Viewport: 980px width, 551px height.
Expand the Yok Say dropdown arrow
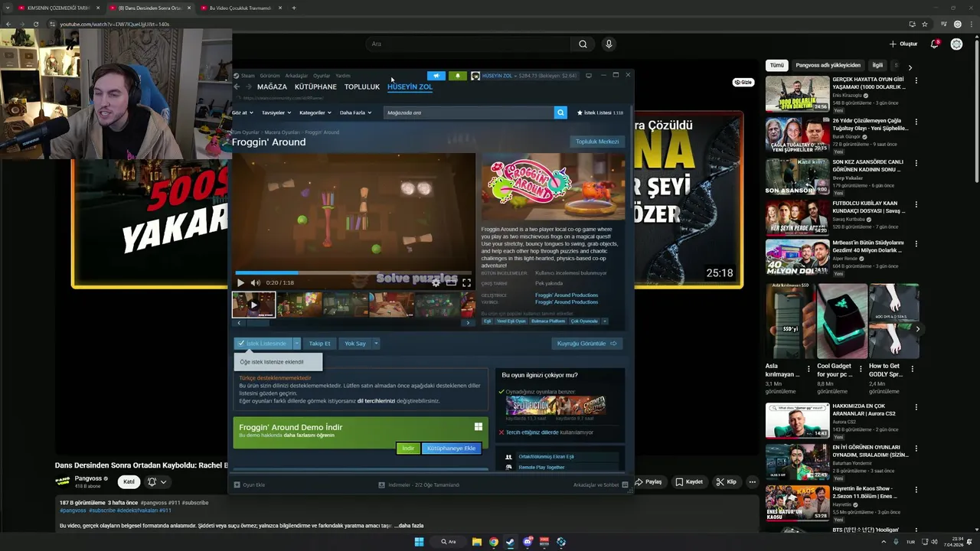click(x=376, y=344)
